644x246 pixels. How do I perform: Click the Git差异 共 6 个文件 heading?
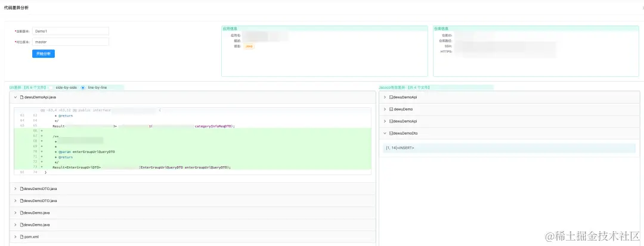point(27,88)
